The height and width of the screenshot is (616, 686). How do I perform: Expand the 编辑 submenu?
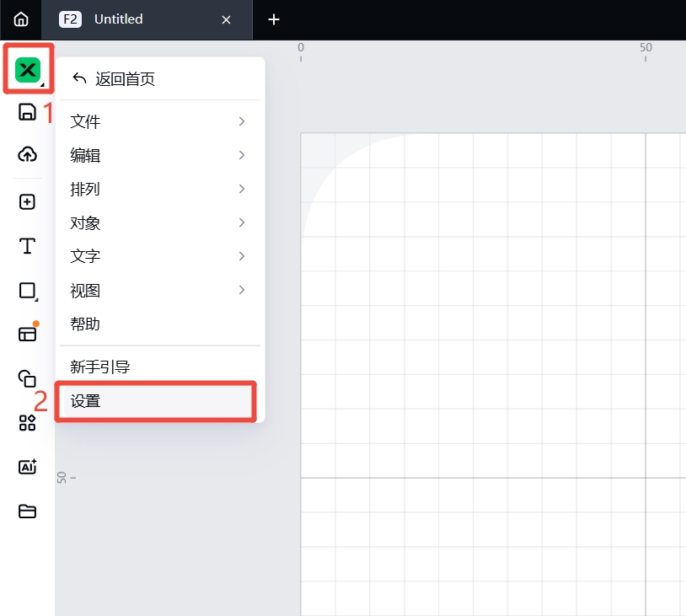coord(158,156)
